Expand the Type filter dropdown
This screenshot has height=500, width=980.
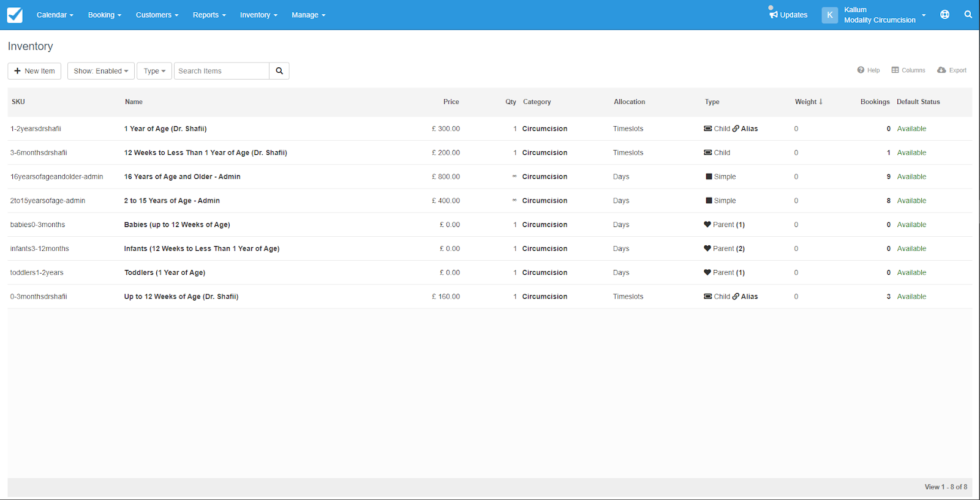[x=154, y=71]
